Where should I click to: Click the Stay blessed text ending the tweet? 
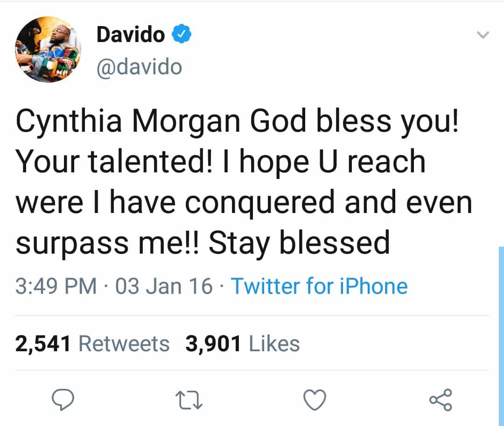point(299,243)
